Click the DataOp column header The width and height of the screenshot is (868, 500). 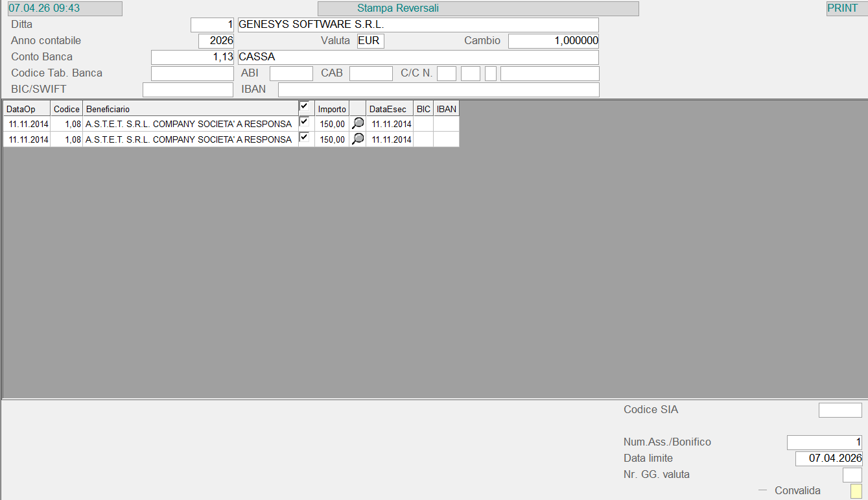[x=26, y=109]
